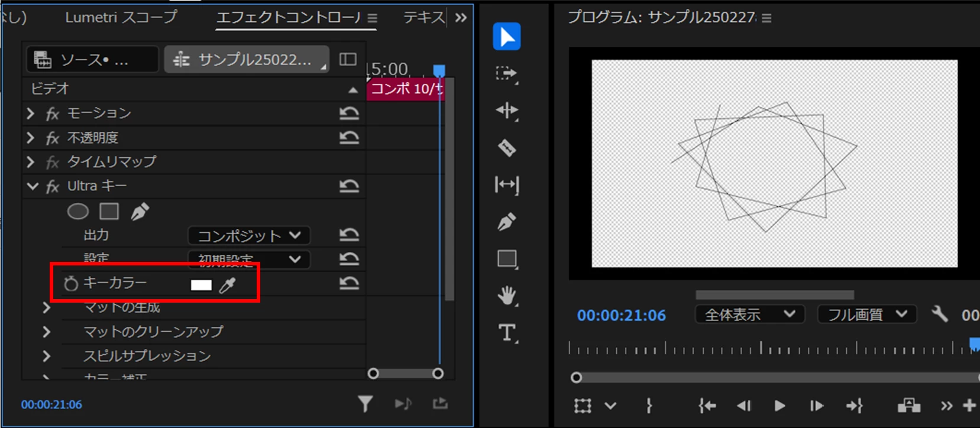Open program monitor settings wrench
Image resolution: width=980 pixels, height=428 pixels.
tap(939, 314)
